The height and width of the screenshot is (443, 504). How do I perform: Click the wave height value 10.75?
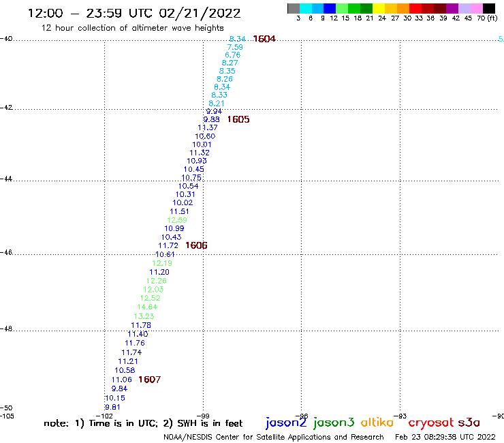[x=191, y=178]
